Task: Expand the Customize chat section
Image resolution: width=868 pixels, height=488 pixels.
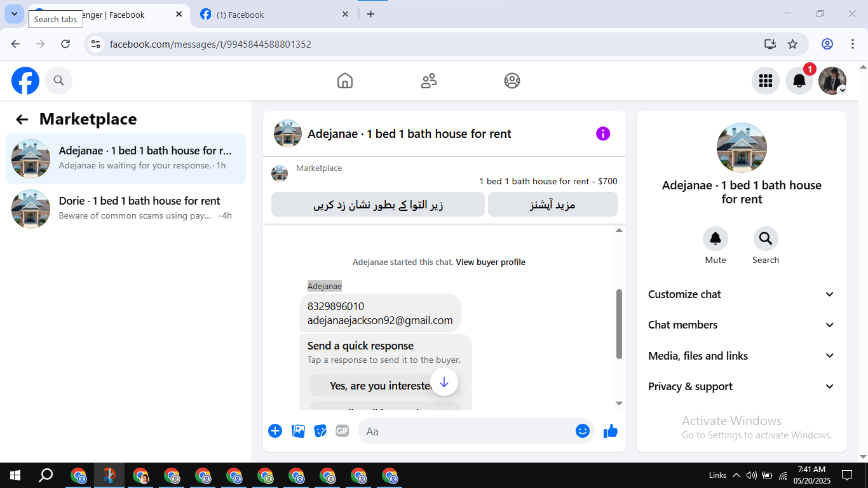Action: 741,294
